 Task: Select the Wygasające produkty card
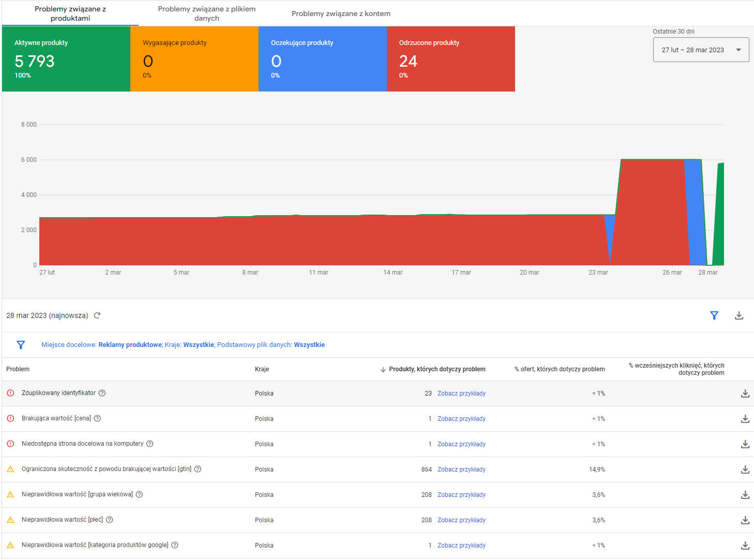click(x=194, y=59)
